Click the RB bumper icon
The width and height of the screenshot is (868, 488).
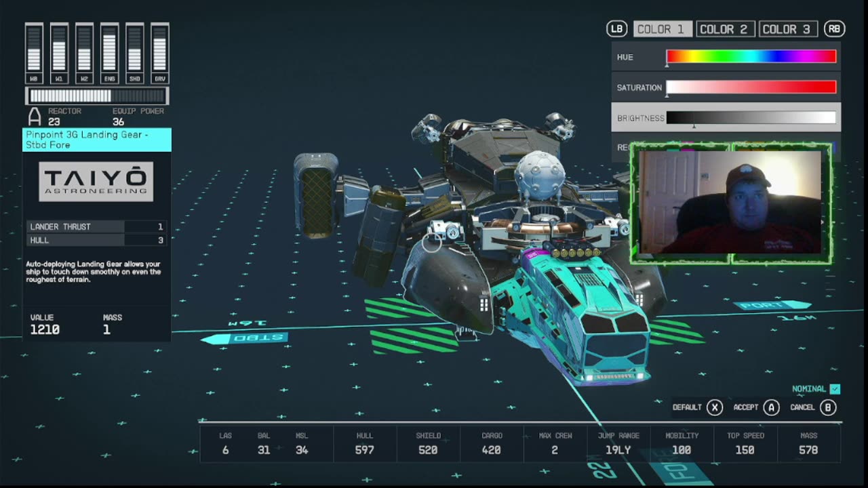[835, 29]
